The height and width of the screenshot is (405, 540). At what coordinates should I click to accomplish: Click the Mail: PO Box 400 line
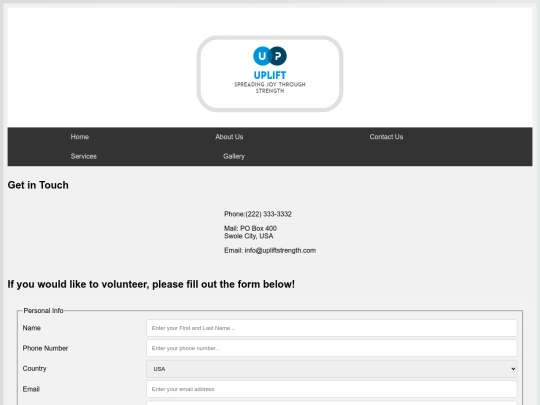pyautogui.click(x=250, y=228)
